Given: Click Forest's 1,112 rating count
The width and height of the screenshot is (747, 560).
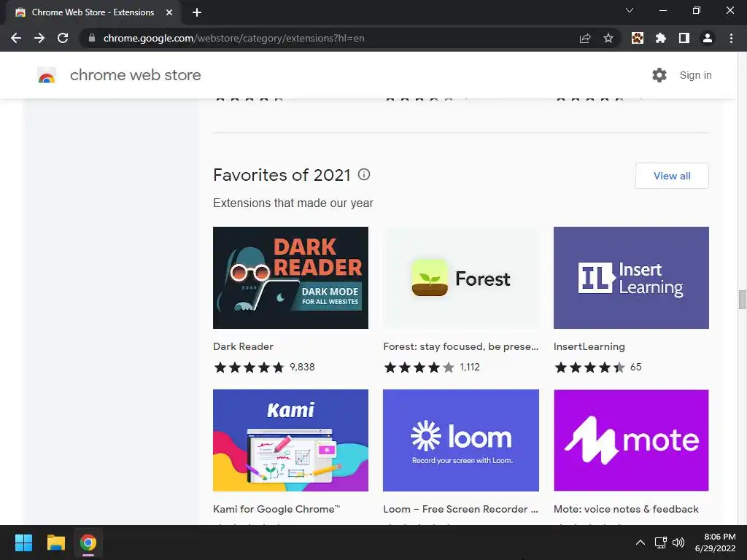Looking at the screenshot, I should tap(470, 367).
